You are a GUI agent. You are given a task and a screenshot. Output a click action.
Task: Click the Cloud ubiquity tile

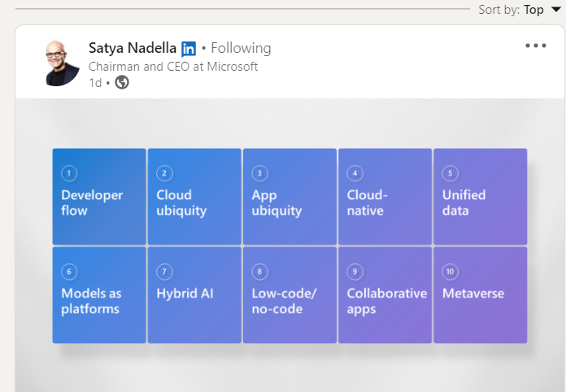[194, 197]
